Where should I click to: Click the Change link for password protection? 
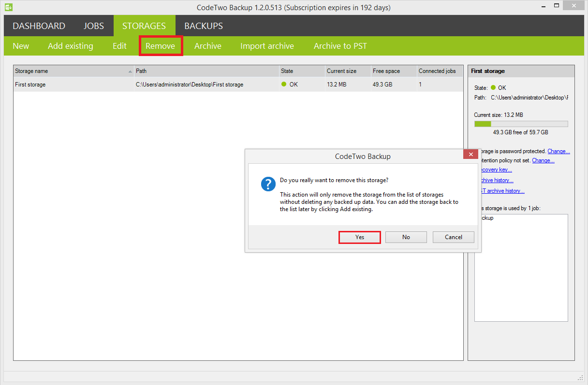click(x=559, y=151)
